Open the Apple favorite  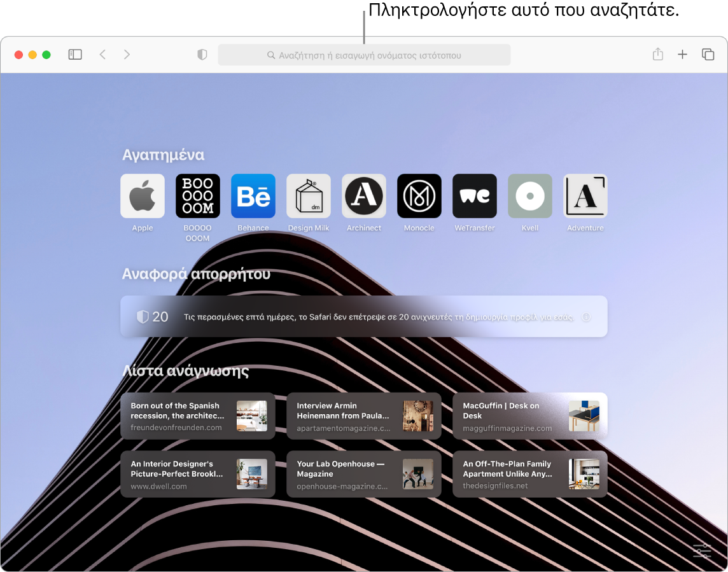(x=143, y=196)
